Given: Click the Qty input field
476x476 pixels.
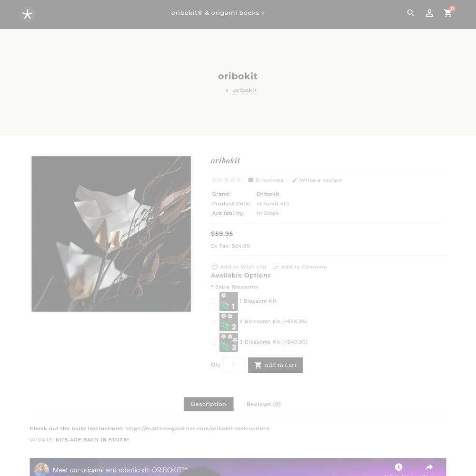Looking at the screenshot, I should click(x=233, y=365).
